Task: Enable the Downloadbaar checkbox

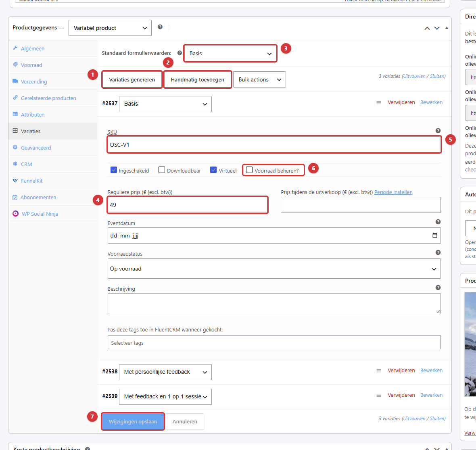Action: [162, 170]
